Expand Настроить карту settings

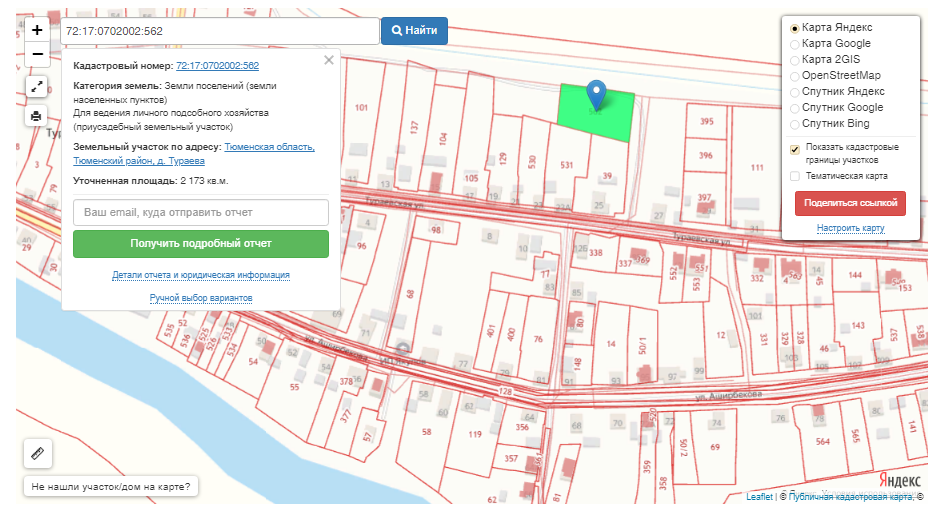(x=850, y=228)
